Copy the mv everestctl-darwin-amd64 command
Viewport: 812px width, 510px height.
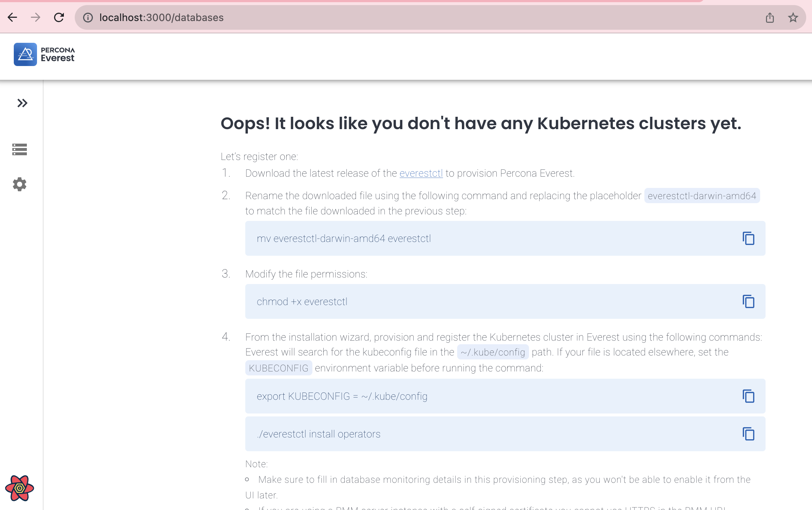(748, 238)
